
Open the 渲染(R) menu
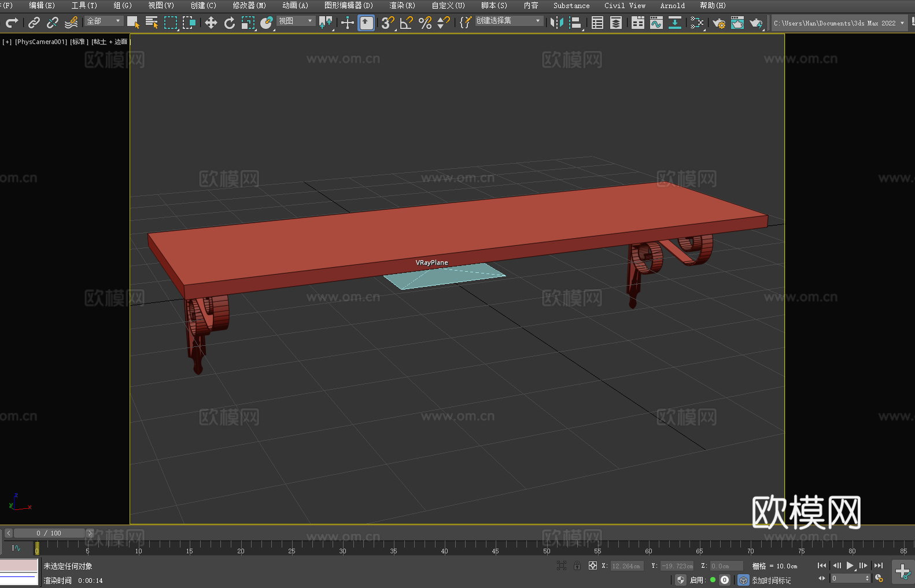click(402, 5)
